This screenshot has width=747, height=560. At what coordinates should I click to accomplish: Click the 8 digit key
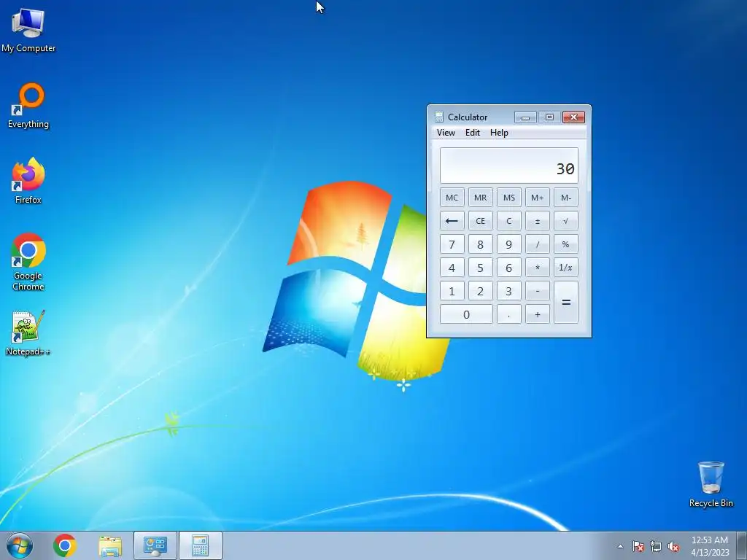click(480, 244)
